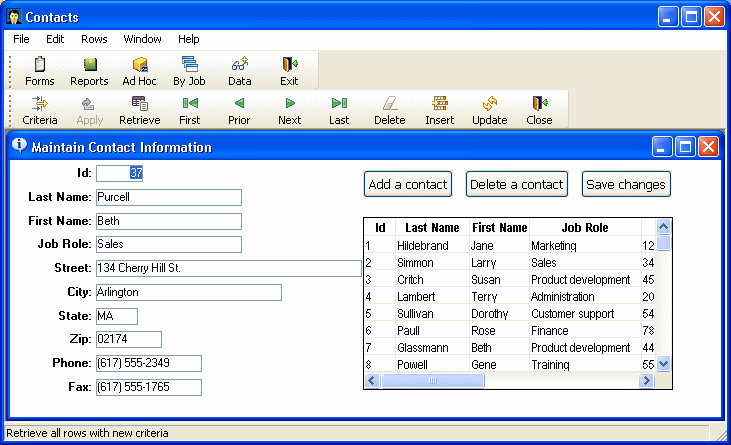Click the First Name column header

(x=499, y=227)
